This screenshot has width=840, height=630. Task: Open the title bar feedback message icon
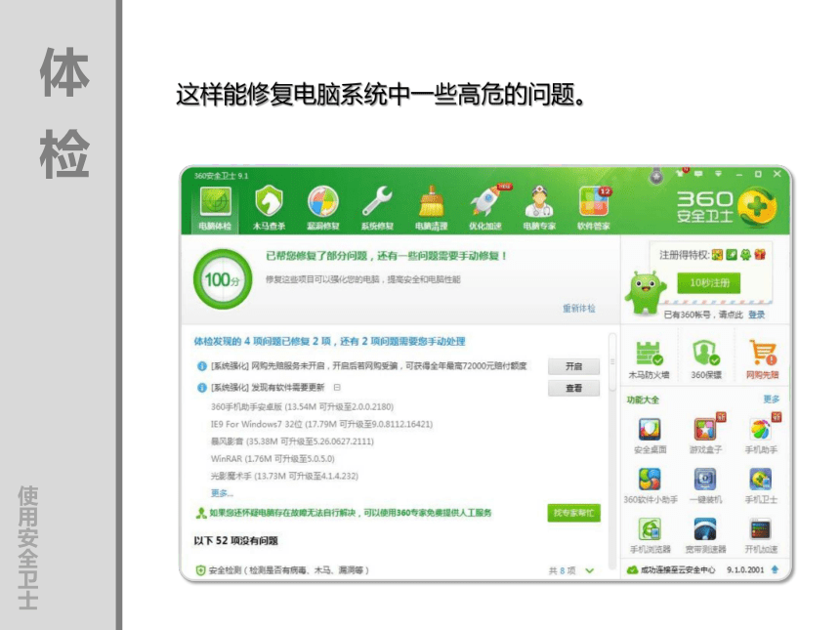pyautogui.click(x=698, y=174)
